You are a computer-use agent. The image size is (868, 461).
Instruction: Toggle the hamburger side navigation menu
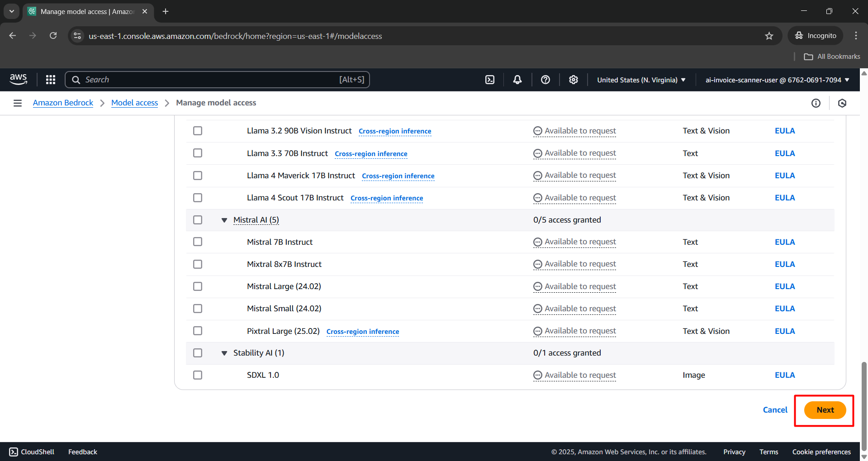(x=18, y=103)
